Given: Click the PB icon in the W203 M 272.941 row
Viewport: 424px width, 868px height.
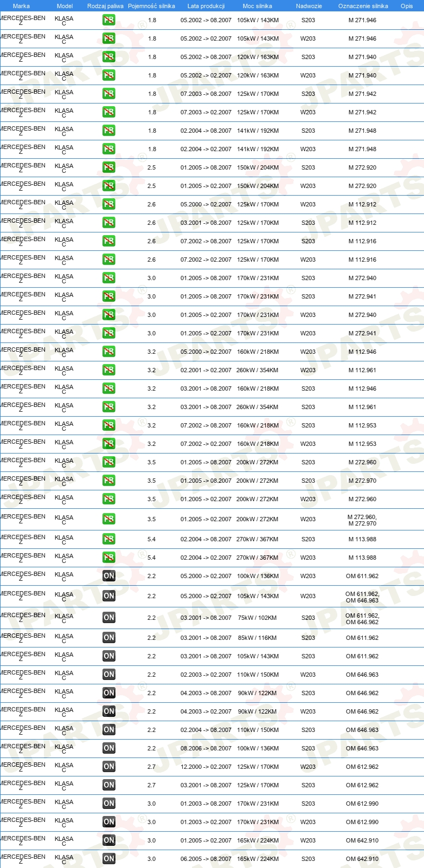Looking at the screenshot, I should coord(109,333).
